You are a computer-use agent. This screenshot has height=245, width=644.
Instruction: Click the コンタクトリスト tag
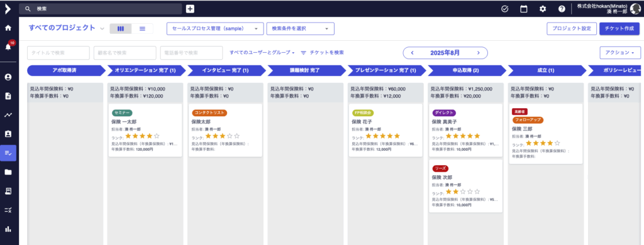tap(209, 113)
